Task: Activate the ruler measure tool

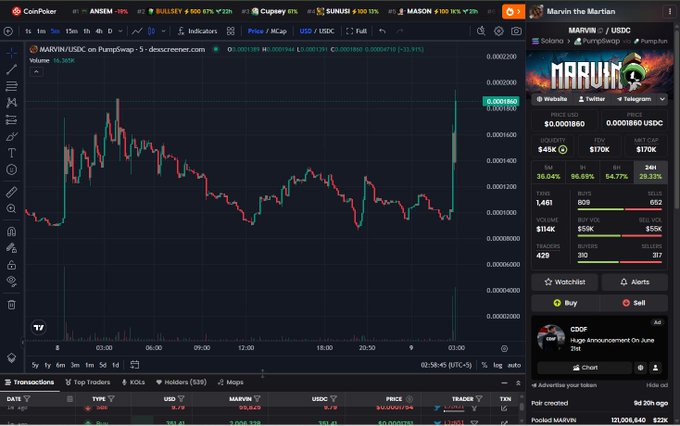Action: pos(11,192)
